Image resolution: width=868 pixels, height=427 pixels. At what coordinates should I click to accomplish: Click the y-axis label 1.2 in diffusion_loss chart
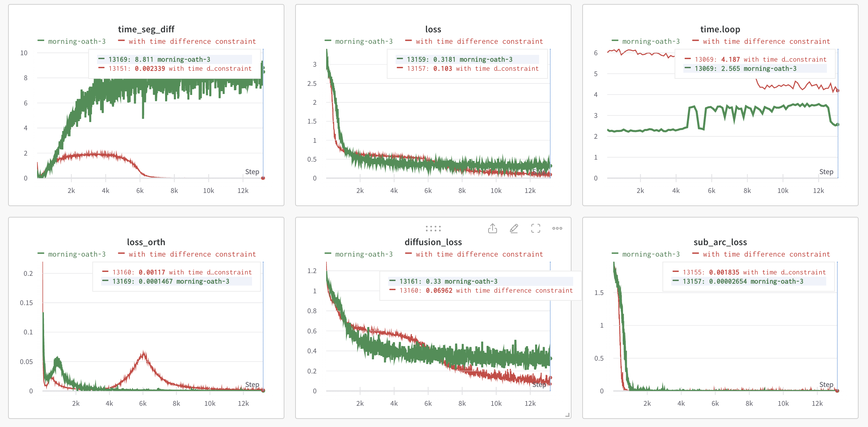coord(312,271)
